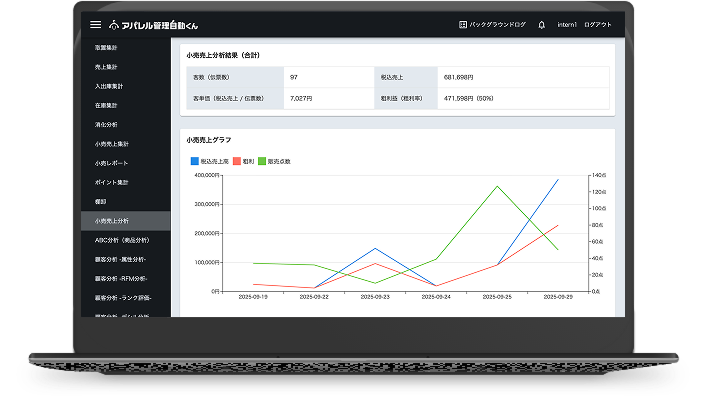Click the ログアウト link

[x=598, y=24]
